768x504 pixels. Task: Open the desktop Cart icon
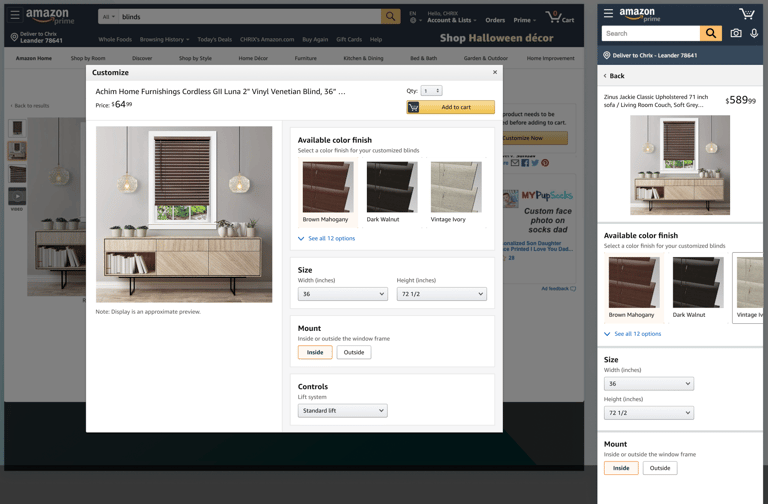pos(559,17)
